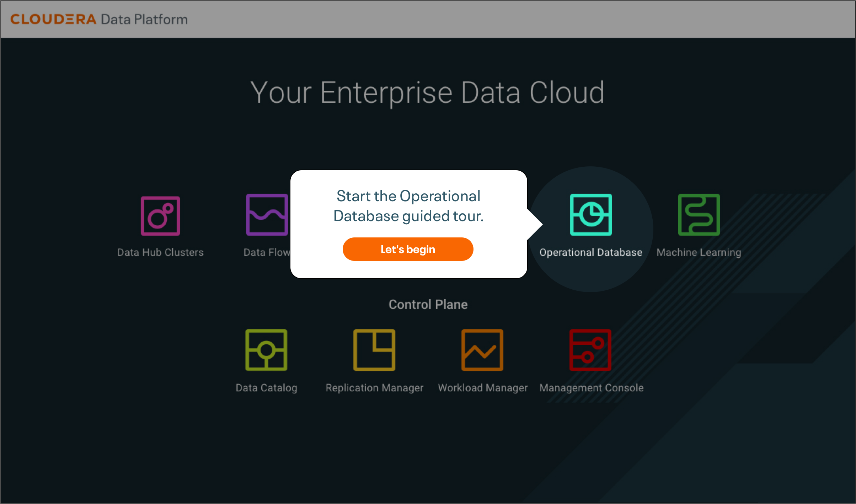This screenshot has height=504, width=856.
Task: Open the Management Console sliders icon
Action: tap(590, 350)
